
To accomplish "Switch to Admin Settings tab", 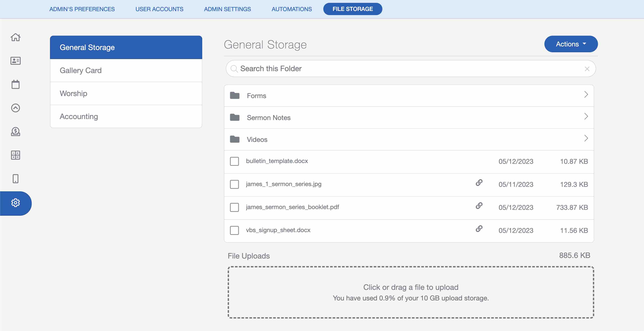I will 227,9.
